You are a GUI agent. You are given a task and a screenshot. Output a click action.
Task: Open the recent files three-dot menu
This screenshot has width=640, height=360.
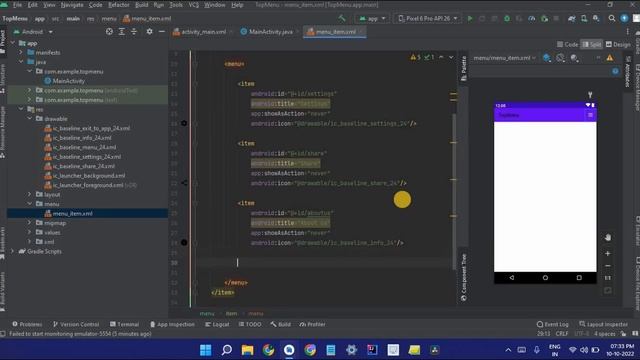pos(628,31)
